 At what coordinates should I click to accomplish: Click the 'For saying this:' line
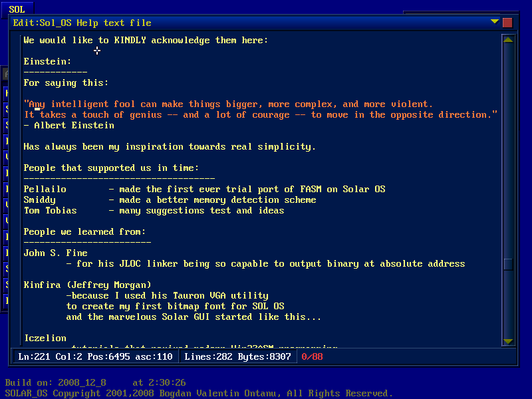point(66,83)
